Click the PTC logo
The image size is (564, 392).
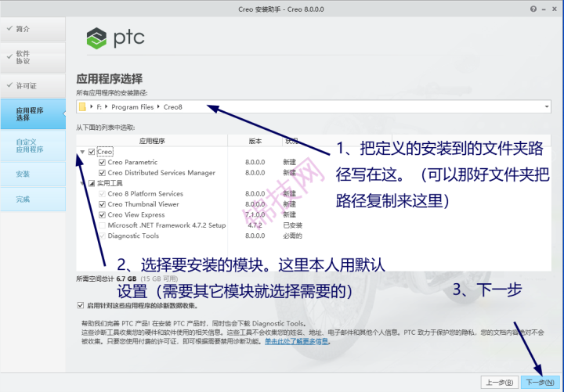coord(115,38)
